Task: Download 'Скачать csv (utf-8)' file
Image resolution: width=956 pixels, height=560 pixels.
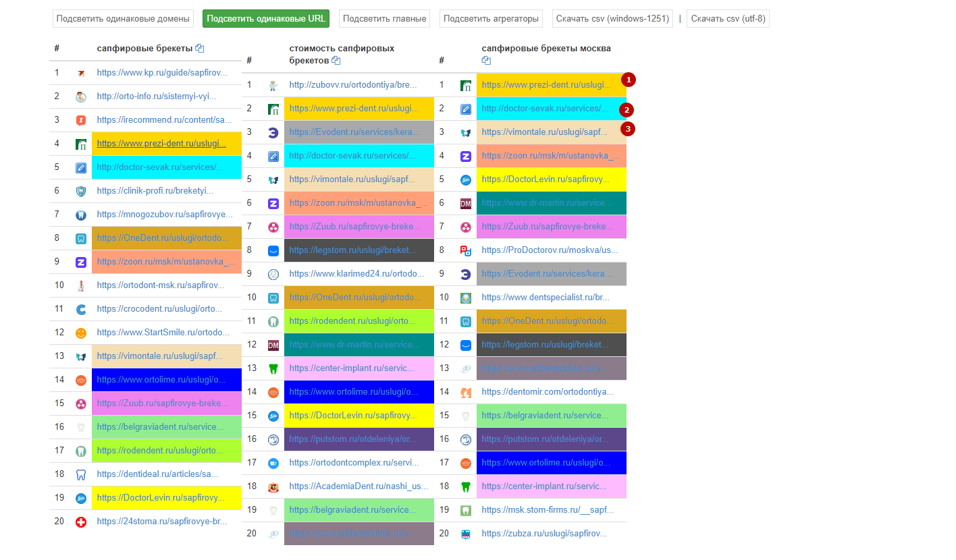Action: [x=728, y=19]
